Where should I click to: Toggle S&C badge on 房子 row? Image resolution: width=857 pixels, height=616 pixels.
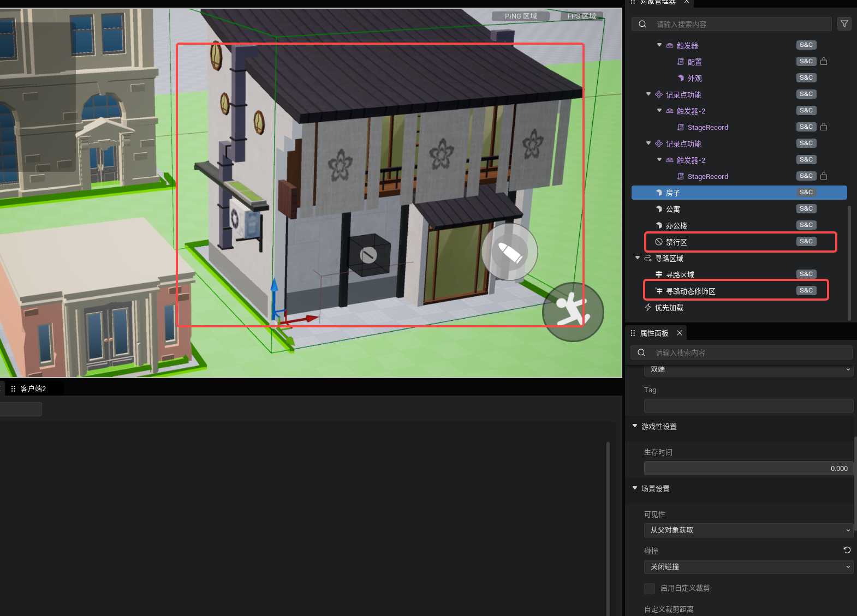tap(806, 192)
